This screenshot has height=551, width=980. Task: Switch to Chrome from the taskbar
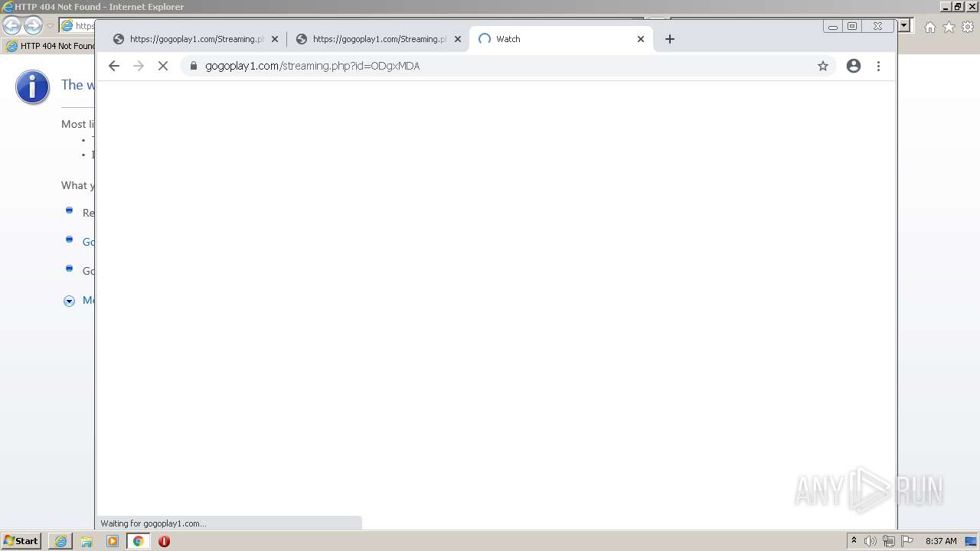point(139,541)
